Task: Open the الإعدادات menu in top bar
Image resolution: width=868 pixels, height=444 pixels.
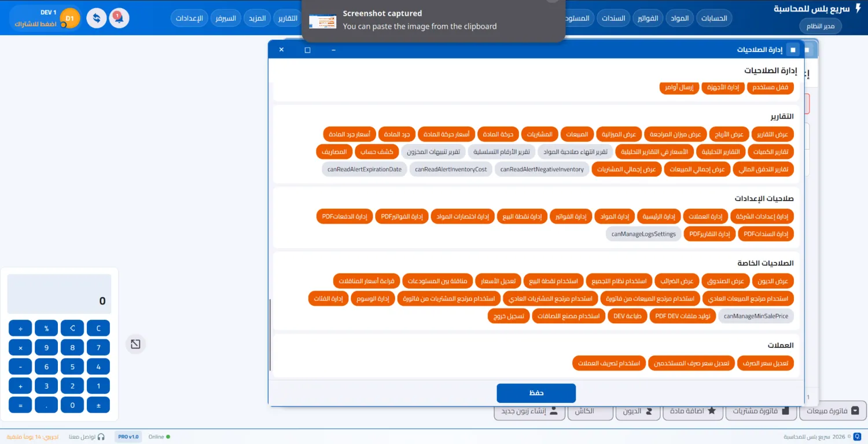Action: point(189,18)
